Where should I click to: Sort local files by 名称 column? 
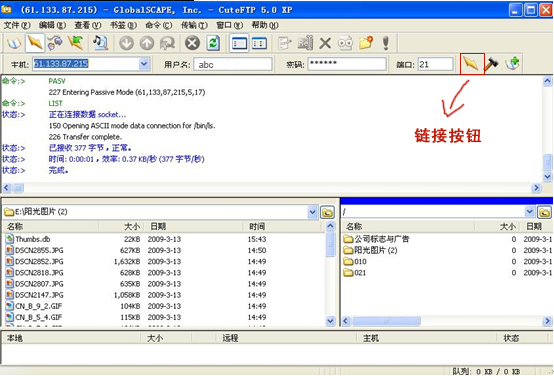[x=51, y=227]
